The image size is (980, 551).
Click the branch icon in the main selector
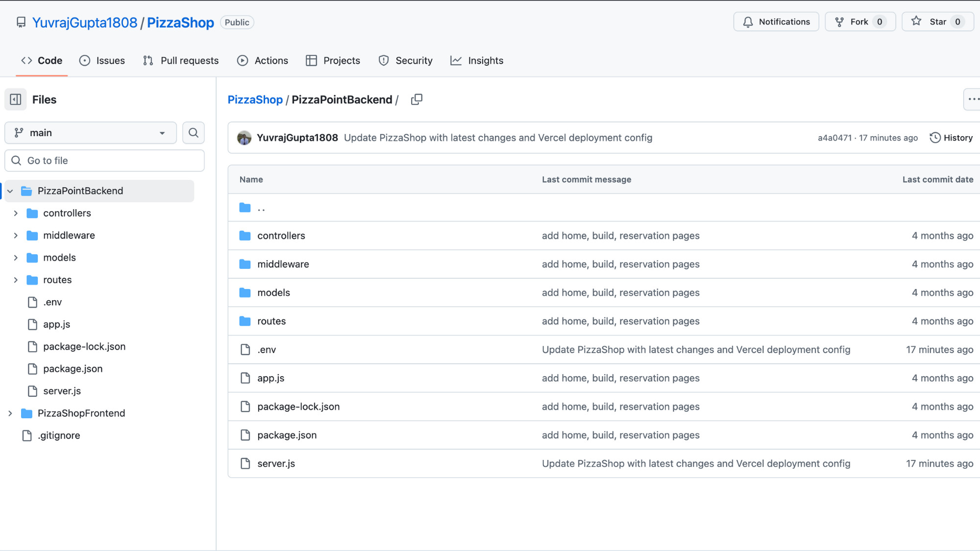[19, 133]
